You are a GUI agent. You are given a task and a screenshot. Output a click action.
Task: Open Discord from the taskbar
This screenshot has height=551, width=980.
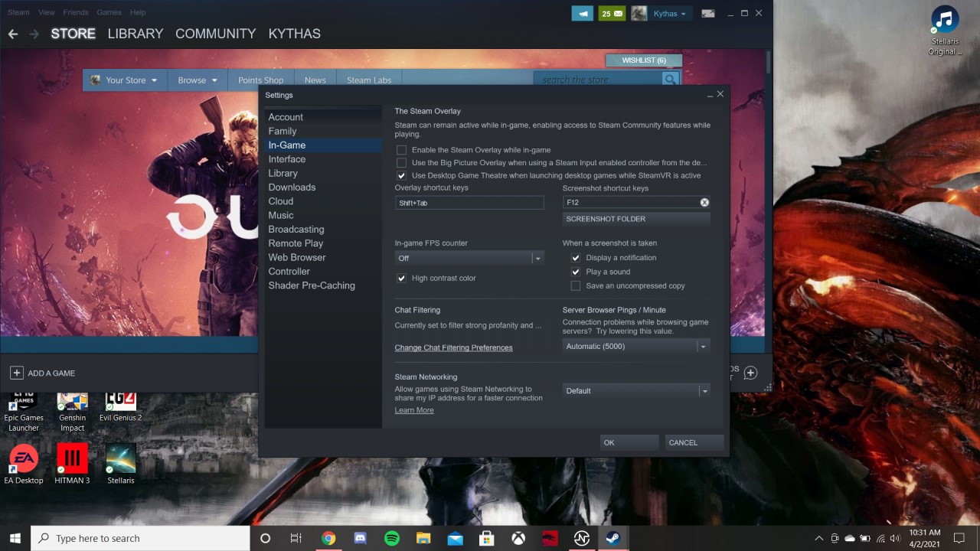[x=360, y=538]
